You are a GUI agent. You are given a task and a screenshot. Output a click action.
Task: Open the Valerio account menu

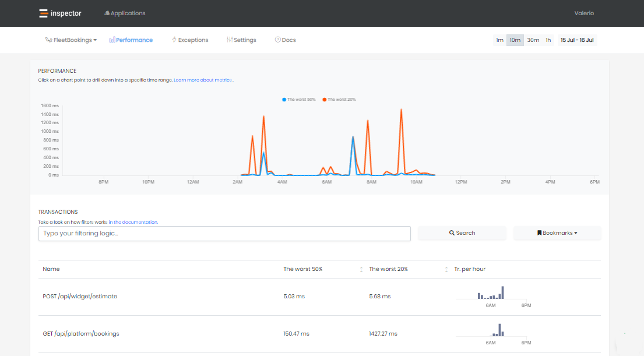click(584, 13)
